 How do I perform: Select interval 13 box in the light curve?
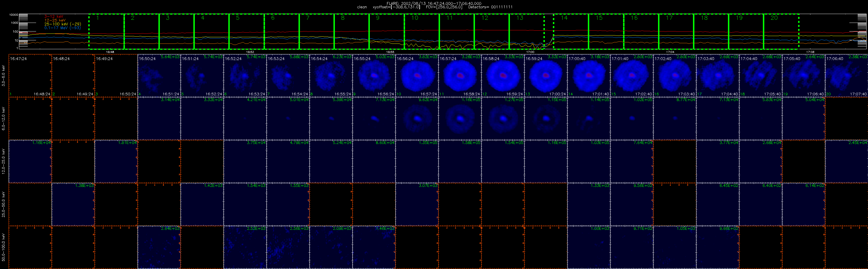click(x=527, y=32)
